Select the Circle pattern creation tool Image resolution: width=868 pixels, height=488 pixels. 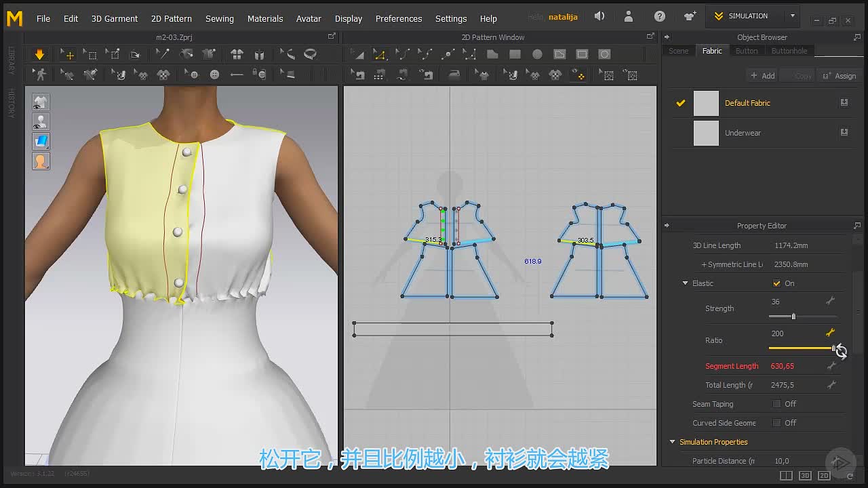point(537,54)
